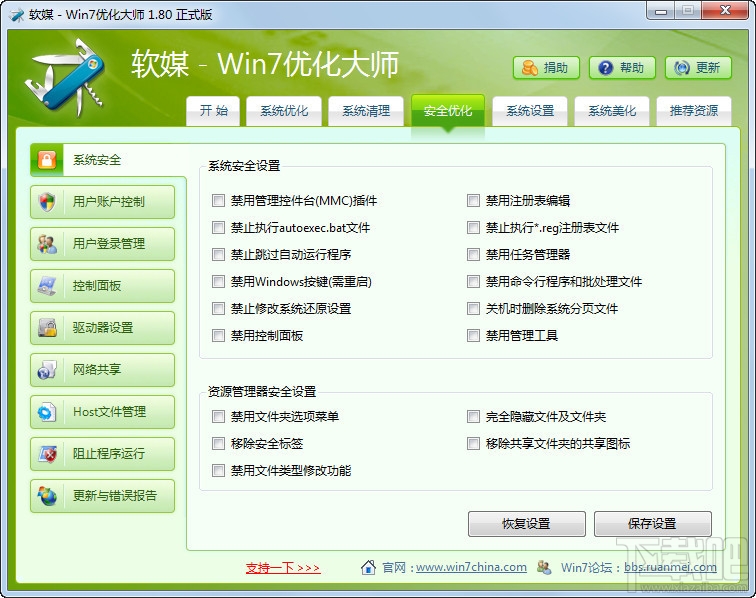Click the people icon beside Win7论坛
Screen dimensions: 756x598
click(x=544, y=567)
